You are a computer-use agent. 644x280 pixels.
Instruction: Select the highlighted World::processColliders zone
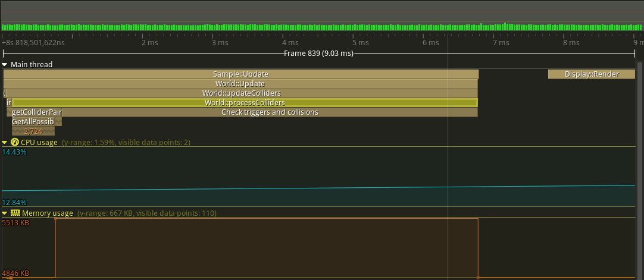[245, 102]
